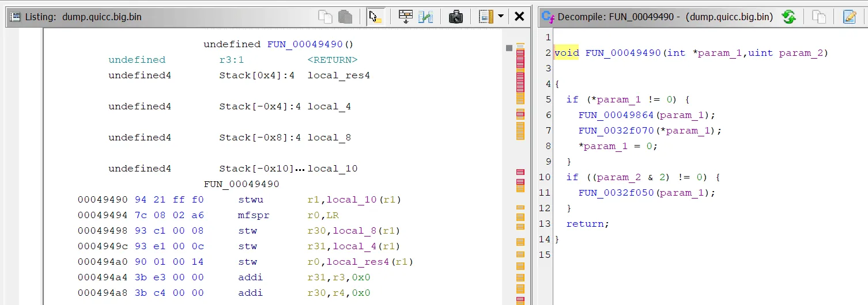Click the local_res4 stack variable label
Image resolution: width=868 pixels, height=305 pixels.
(338, 75)
